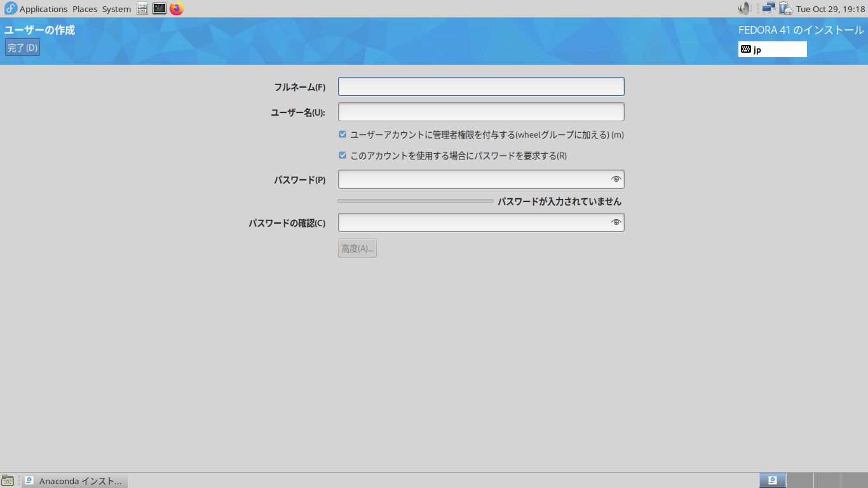
Task: Reveal confirmation password via eye icon
Action: [615, 222]
